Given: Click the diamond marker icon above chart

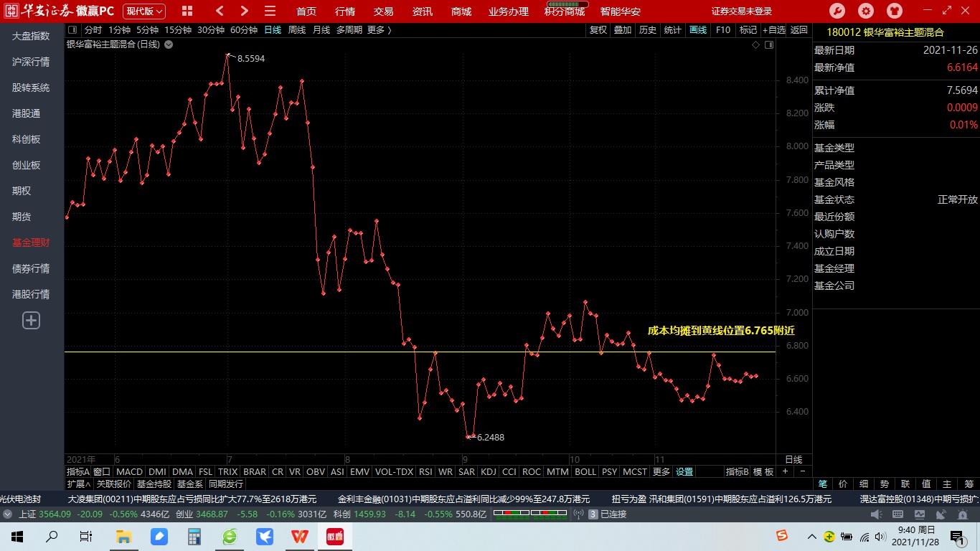Looking at the screenshot, I should coord(755,44).
